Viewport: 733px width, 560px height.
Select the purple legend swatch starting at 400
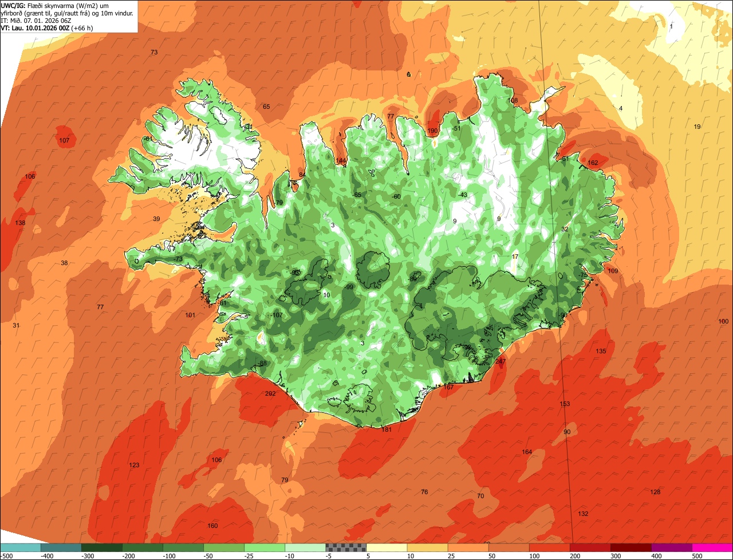coord(671,547)
